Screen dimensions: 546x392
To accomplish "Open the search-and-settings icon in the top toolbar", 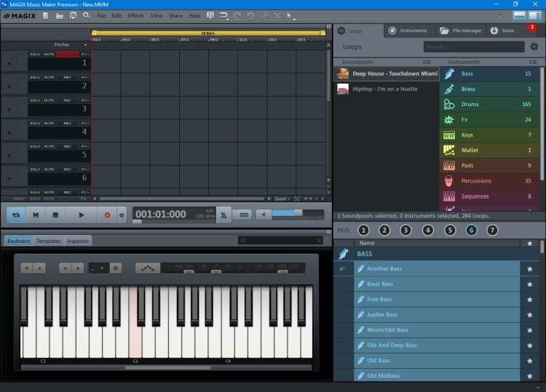I will coord(87,16).
